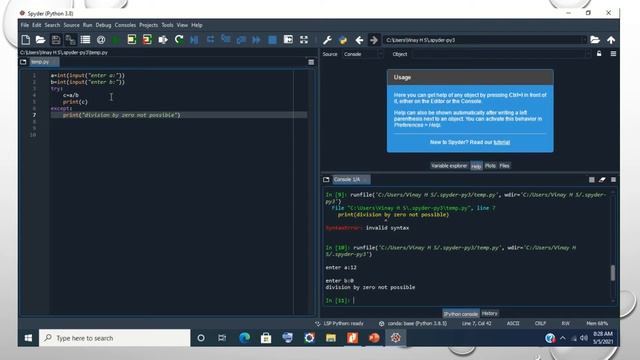640x360 pixels.
Task: Step over the current line in debugger
Action: [x=210, y=40]
